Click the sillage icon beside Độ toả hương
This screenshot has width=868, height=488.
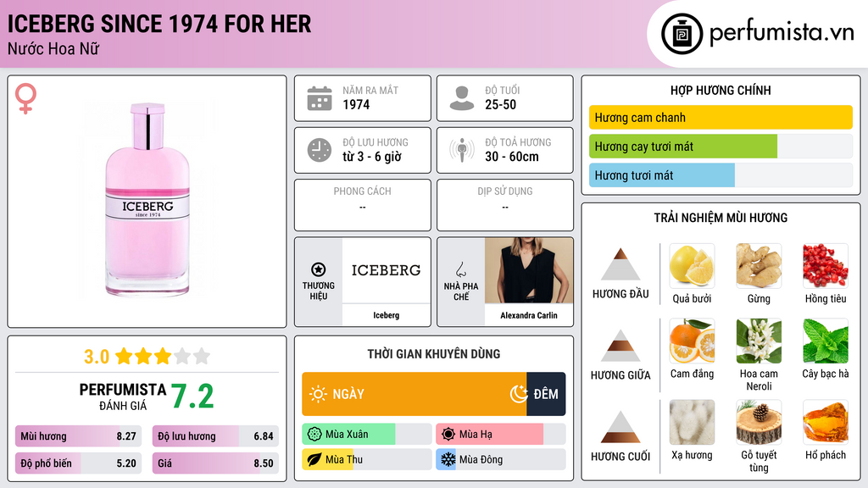(462, 150)
